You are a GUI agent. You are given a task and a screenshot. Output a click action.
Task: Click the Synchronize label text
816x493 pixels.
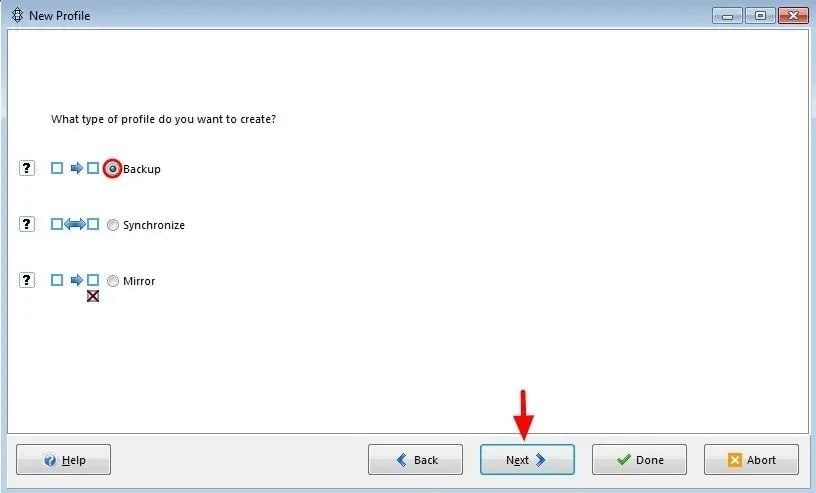(x=154, y=225)
